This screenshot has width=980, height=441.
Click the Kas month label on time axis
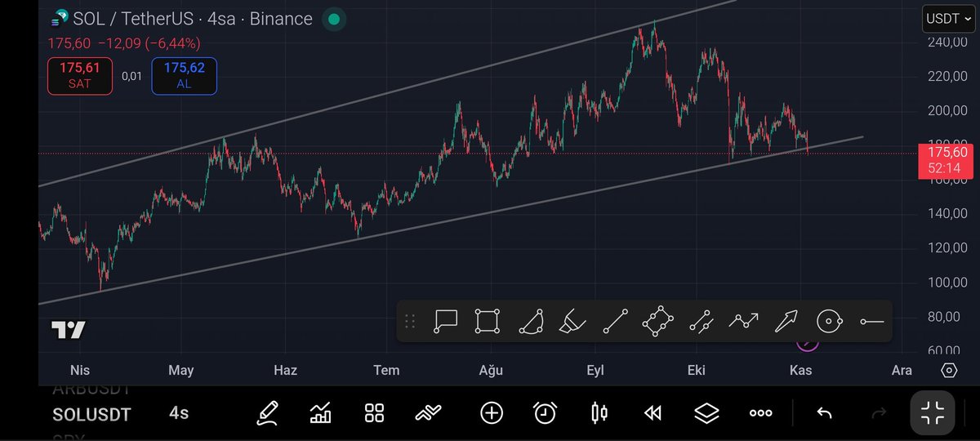[x=800, y=370]
